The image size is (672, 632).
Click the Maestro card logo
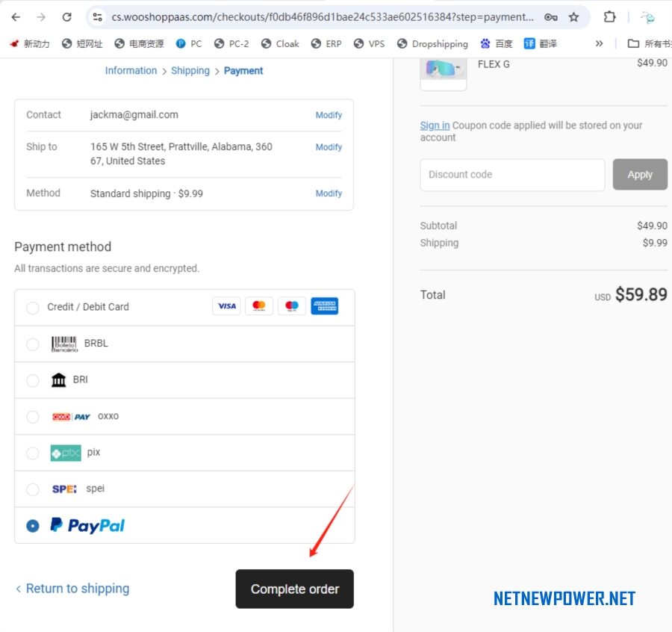tap(292, 306)
